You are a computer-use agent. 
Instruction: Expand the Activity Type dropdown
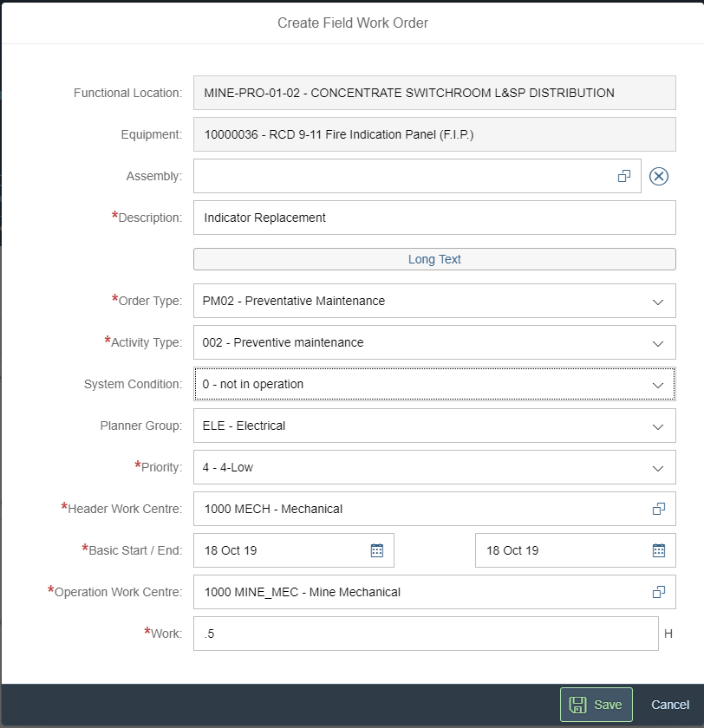(x=657, y=343)
